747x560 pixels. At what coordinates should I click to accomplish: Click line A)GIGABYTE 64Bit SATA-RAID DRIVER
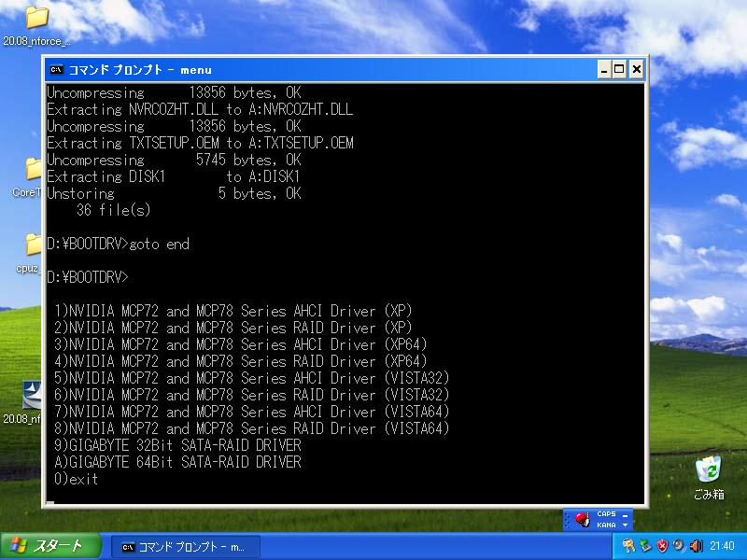coord(177,462)
